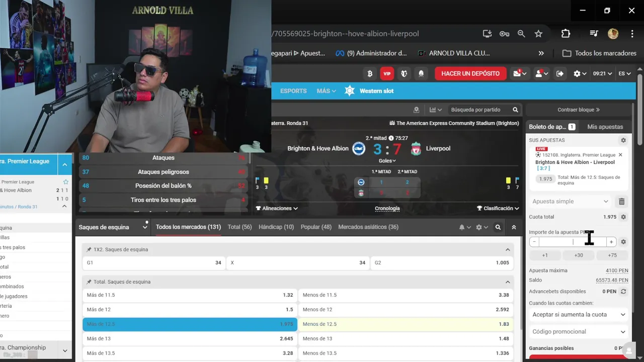The width and height of the screenshot is (644, 362).
Task: Select Menos de 12.5 at 1.83
Action: pos(406,324)
